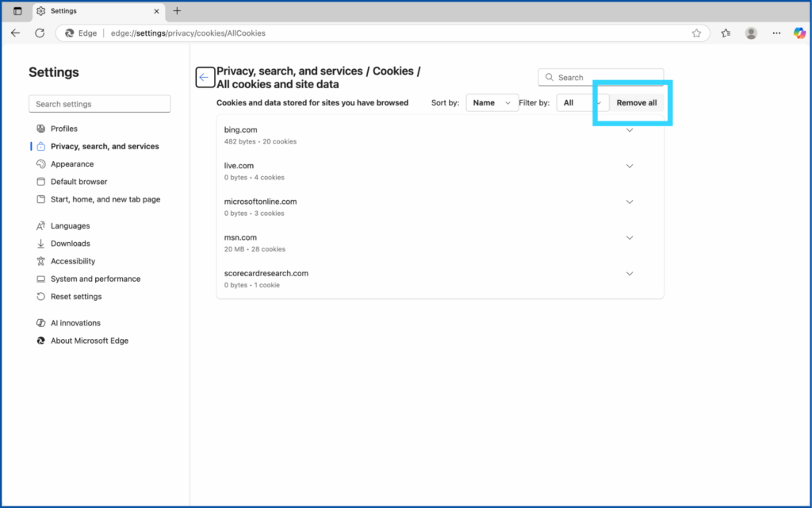
Task: Open AI innovations settings page
Action: (75, 323)
